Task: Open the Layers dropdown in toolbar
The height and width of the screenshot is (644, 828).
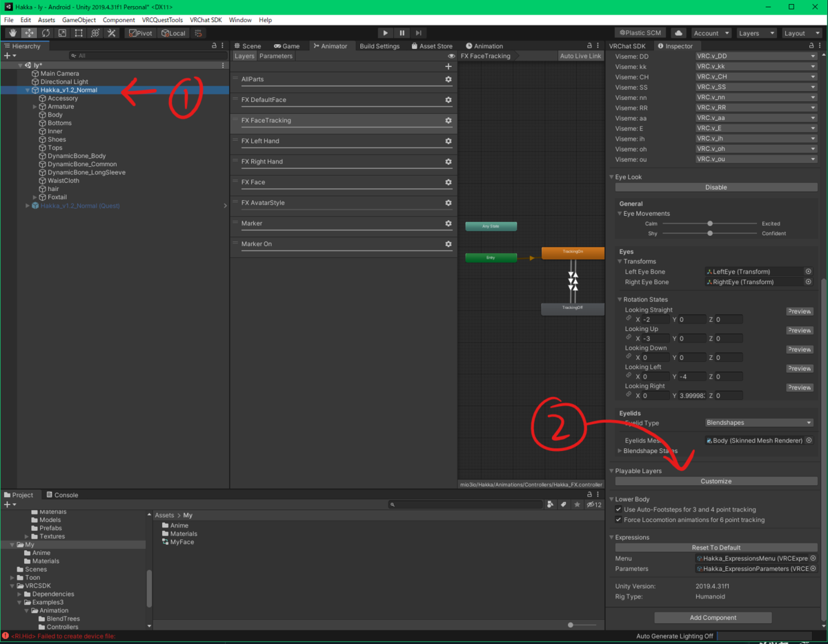Action: (x=756, y=33)
